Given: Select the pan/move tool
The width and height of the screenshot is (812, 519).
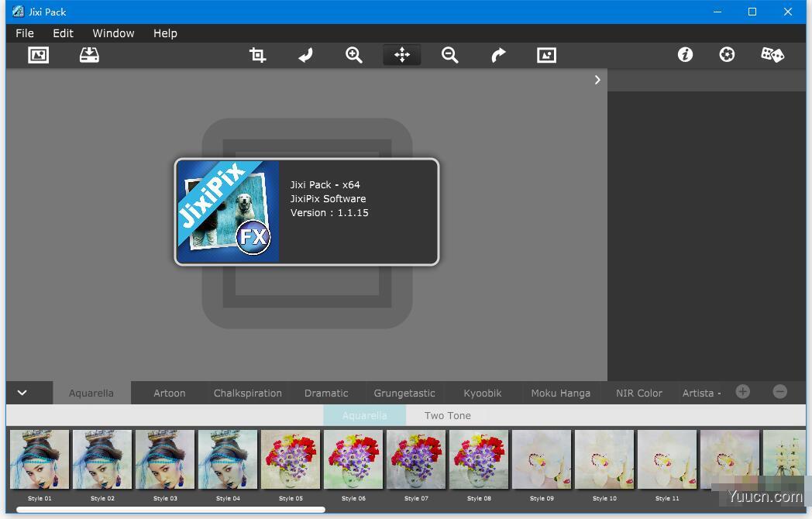Looking at the screenshot, I should pyautogui.click(x=402, y=55).
